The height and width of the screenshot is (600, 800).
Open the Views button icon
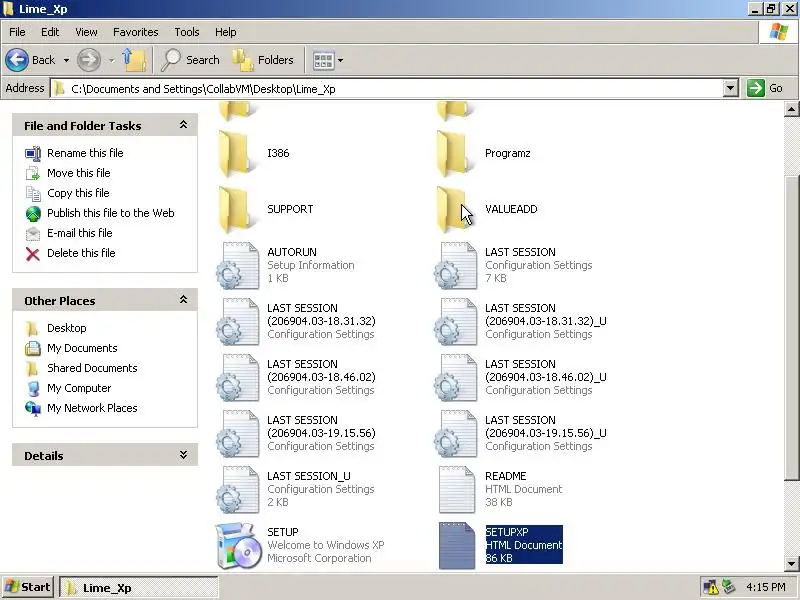[x=323, y=61]
